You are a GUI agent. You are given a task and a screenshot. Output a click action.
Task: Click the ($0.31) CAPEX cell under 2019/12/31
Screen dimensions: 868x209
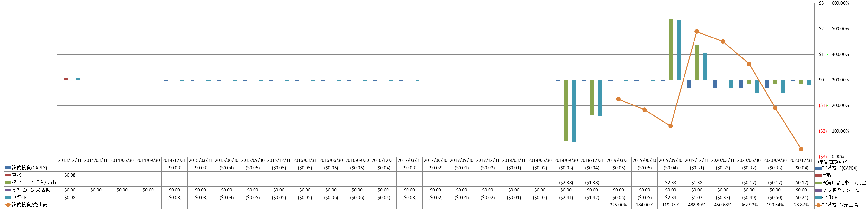(697, 168)
